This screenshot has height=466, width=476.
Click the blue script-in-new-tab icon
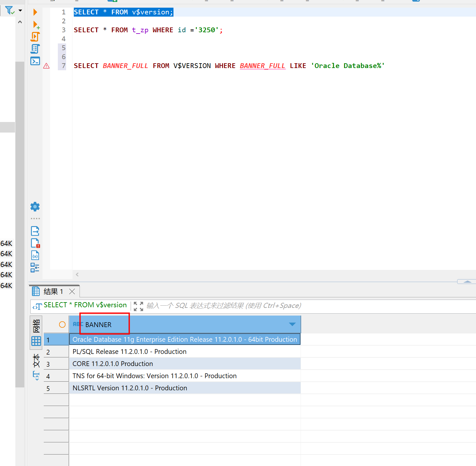(x=35, y=49)
